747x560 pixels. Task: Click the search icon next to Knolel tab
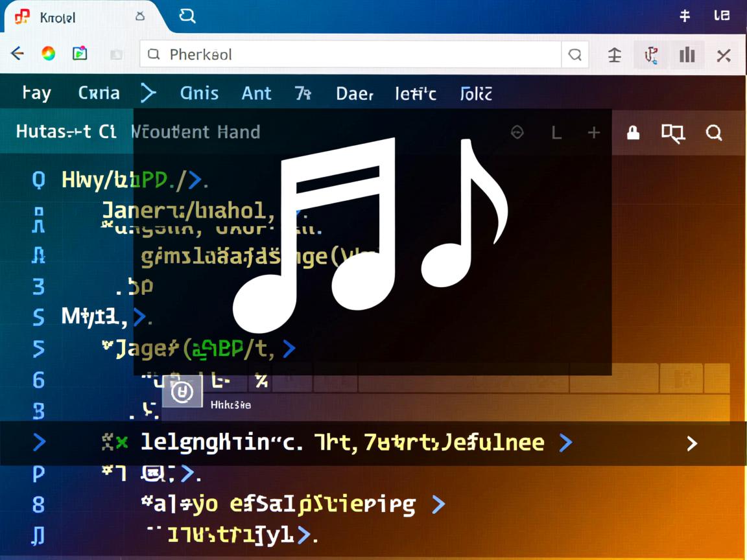[187, 16]
